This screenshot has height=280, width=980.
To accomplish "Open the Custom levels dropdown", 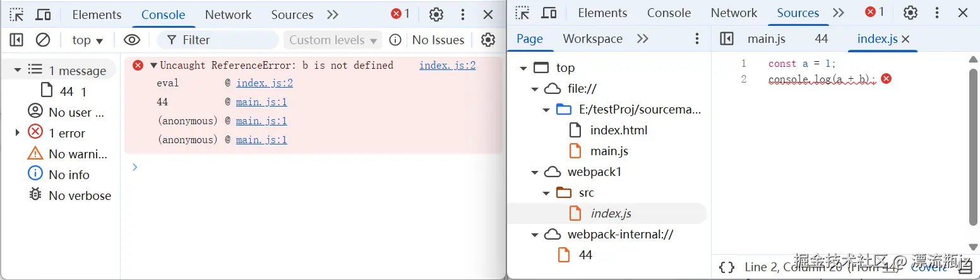I will [333, 40].
